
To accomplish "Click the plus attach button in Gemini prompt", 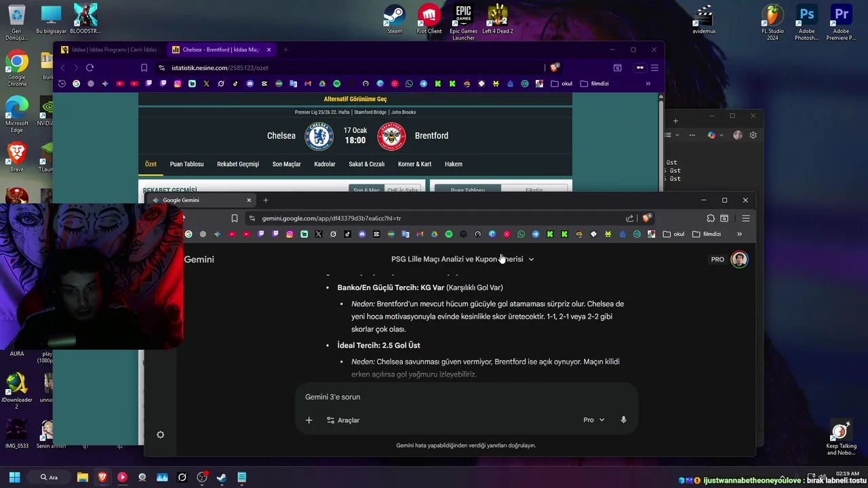I will click(x=309, y=420).
